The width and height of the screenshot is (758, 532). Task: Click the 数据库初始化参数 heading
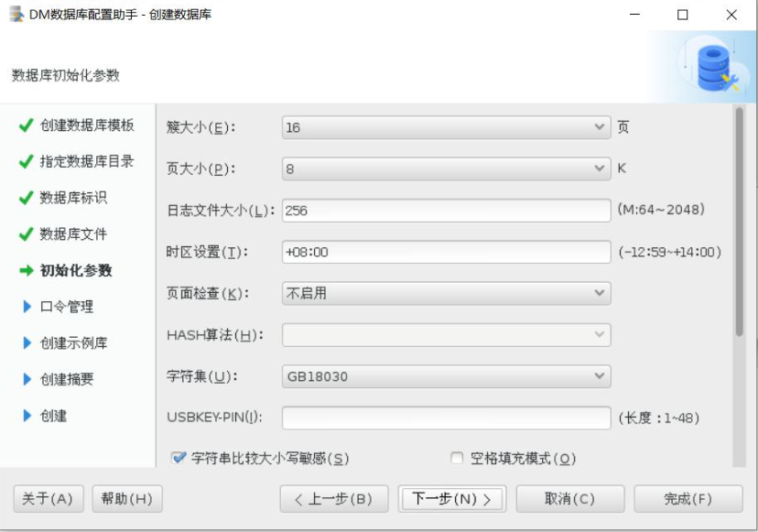66,75
